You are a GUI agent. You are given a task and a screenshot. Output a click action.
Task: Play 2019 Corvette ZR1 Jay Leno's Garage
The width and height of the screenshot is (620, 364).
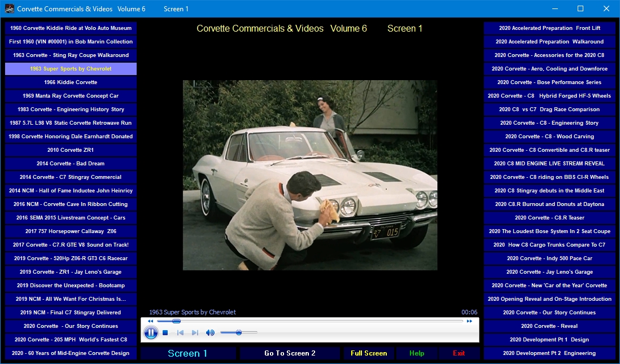tap(71, 272)
